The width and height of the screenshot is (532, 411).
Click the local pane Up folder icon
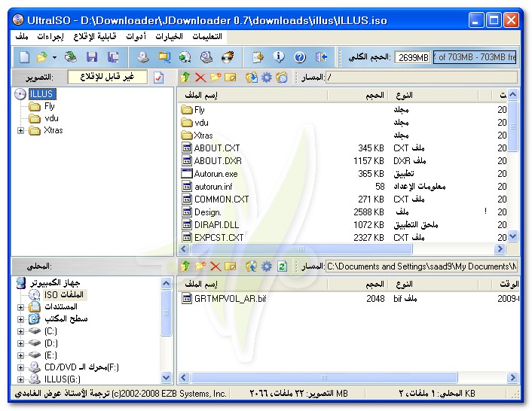pos(185,266)
